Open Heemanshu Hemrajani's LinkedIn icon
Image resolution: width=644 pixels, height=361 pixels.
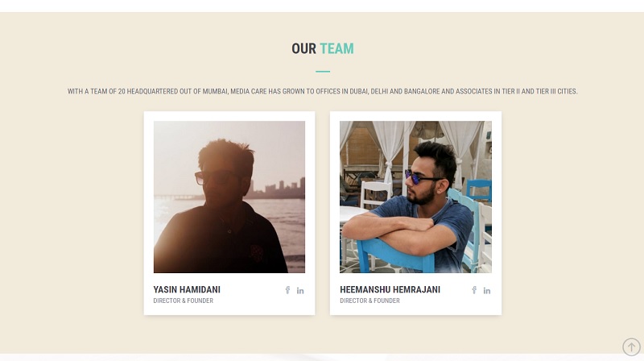487,291
